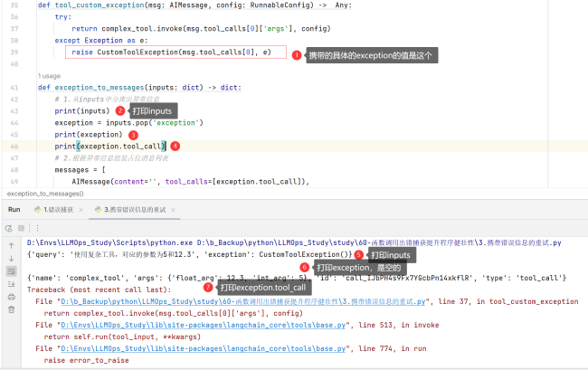Click Python file icon on 1.错误捕获 tab
This screenshot has width=588, height=370.
pos(37,210)
